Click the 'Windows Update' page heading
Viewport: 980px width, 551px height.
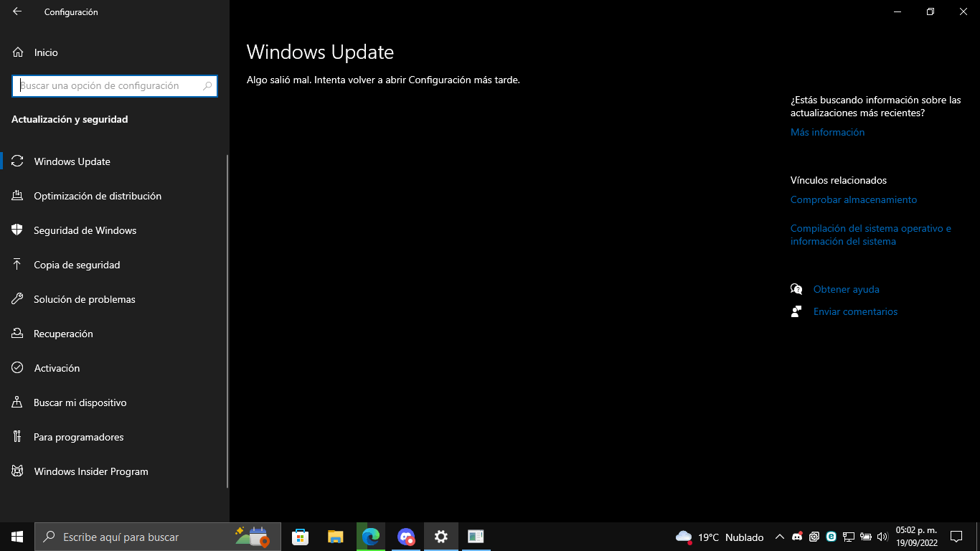[320, 52]
